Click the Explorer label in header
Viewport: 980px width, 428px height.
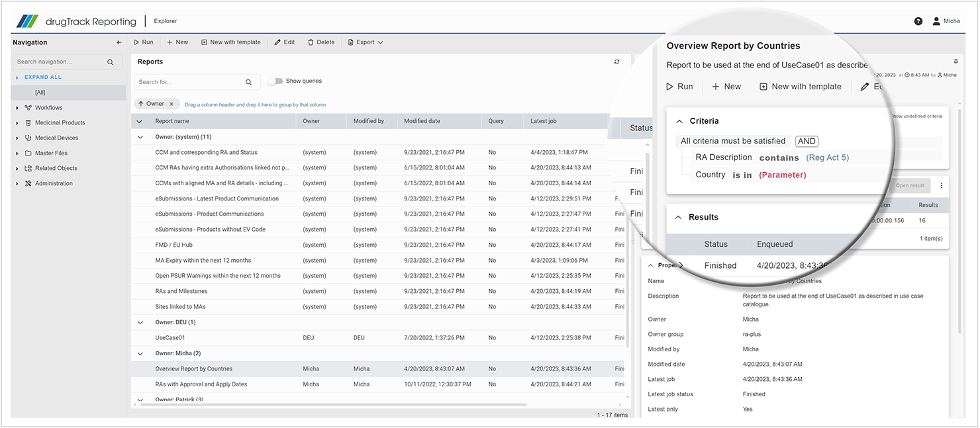coord(166,21)
